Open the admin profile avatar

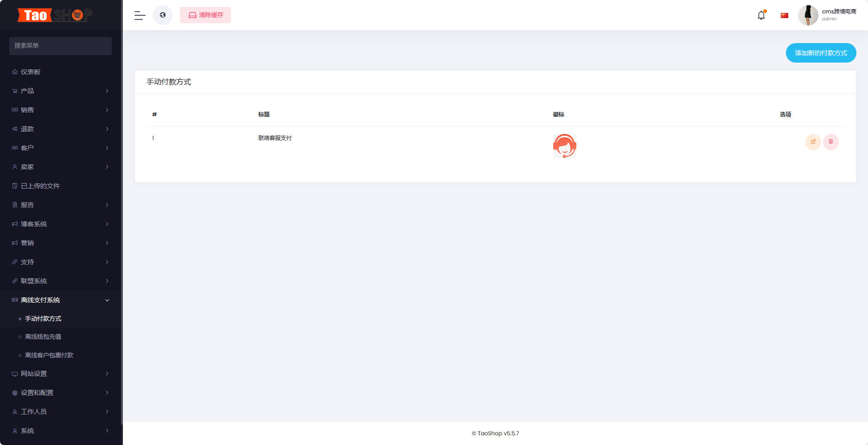click(808, 15)
